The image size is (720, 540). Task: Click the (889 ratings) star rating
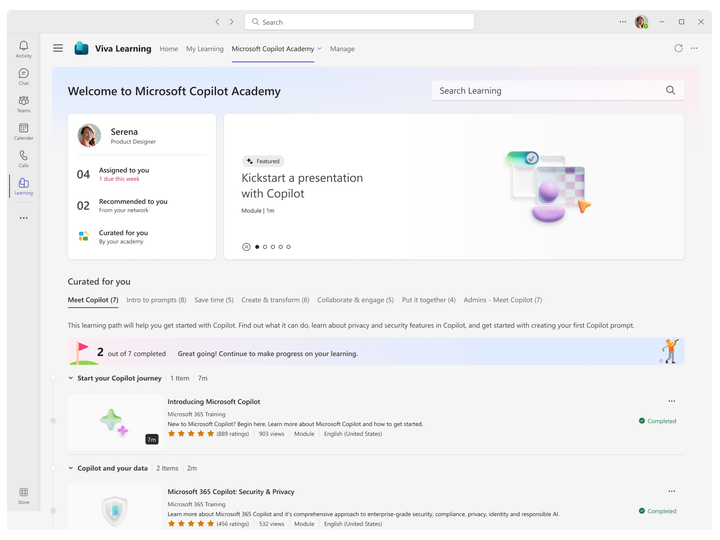(x=208, y=434)
